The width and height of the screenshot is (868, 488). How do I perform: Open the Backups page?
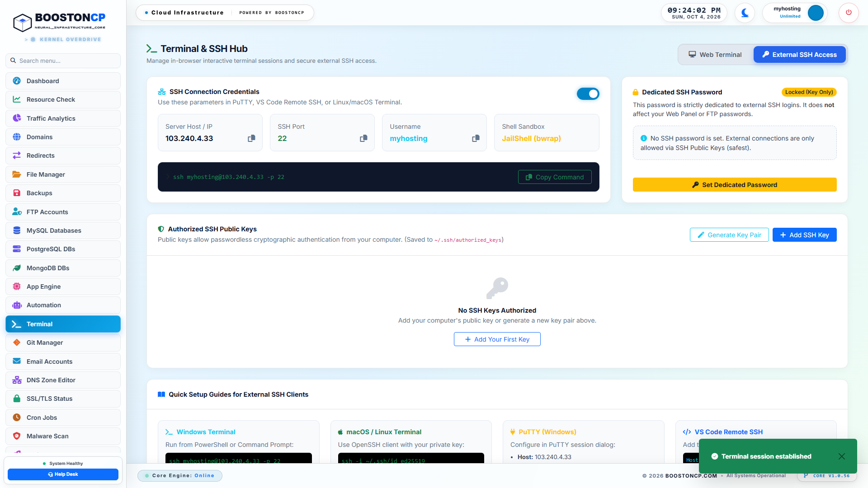click(x=63, y=193)
